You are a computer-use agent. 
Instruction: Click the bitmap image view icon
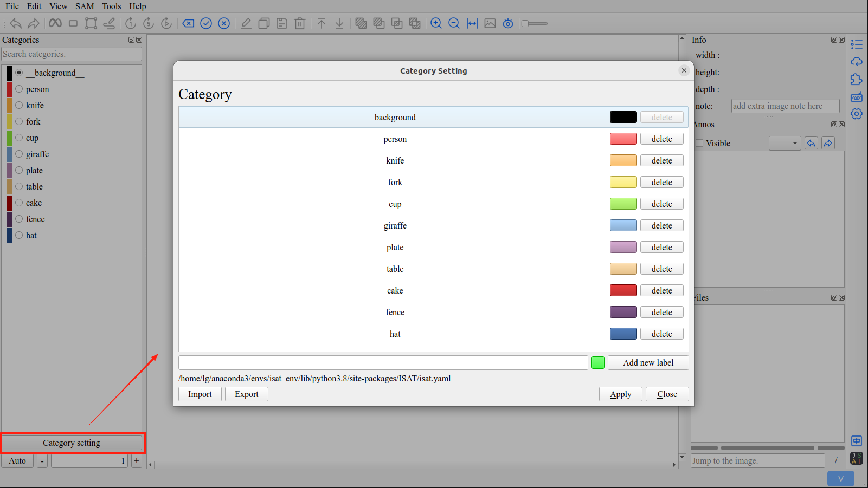pyautogui.click(x=490, y=23)
